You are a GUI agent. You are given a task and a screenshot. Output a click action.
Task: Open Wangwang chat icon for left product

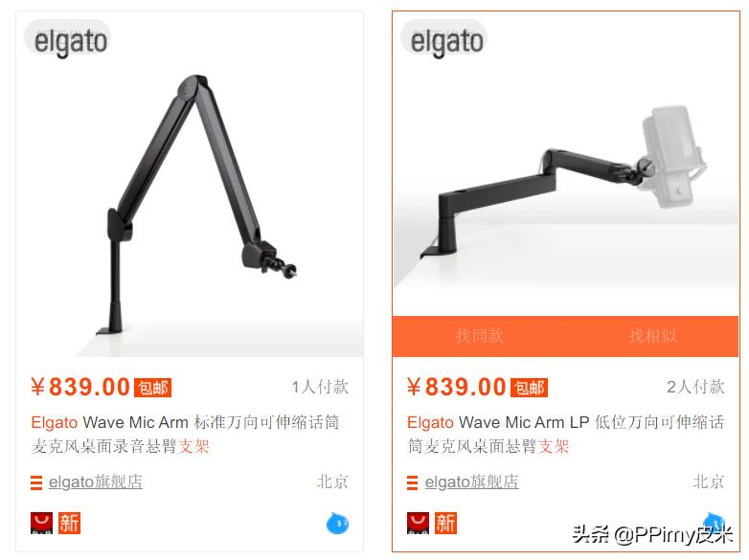337,524
